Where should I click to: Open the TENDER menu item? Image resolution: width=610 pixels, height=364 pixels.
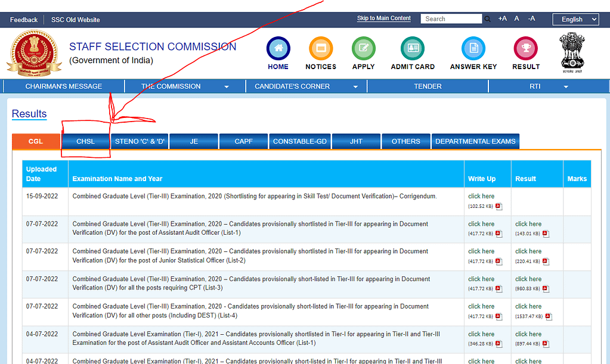(x=428, y=86)
